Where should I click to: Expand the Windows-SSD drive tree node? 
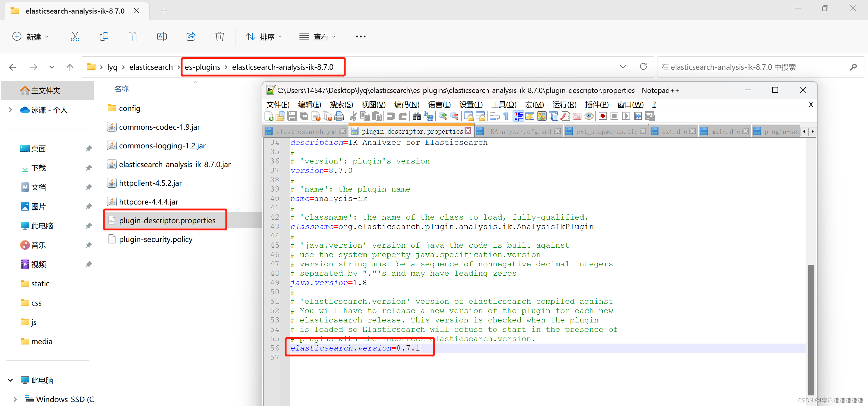pos(15,399)
